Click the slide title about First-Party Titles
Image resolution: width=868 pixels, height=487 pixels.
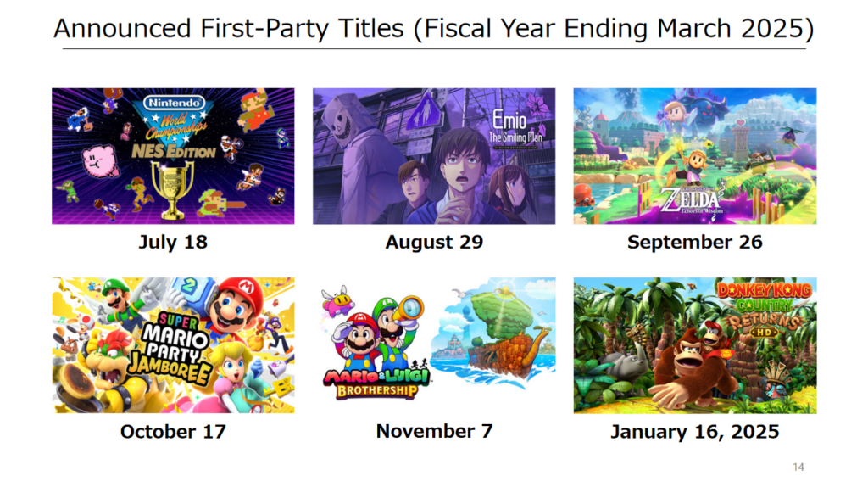click(x=434, y=28)
